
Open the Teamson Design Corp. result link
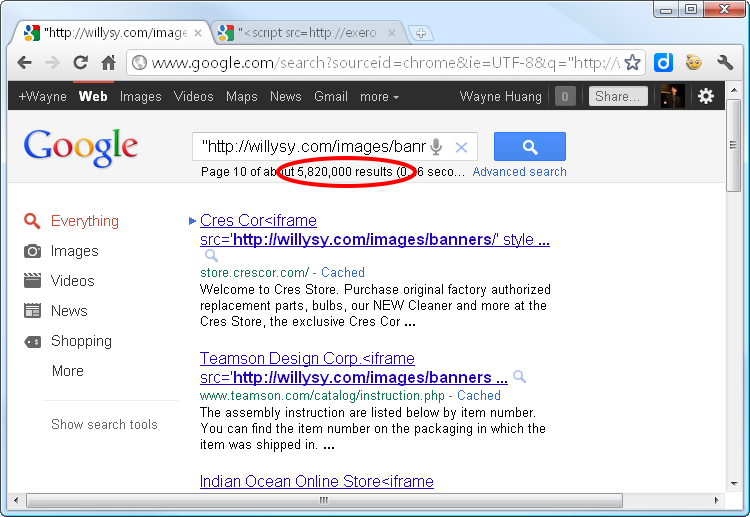coord(353,368)
